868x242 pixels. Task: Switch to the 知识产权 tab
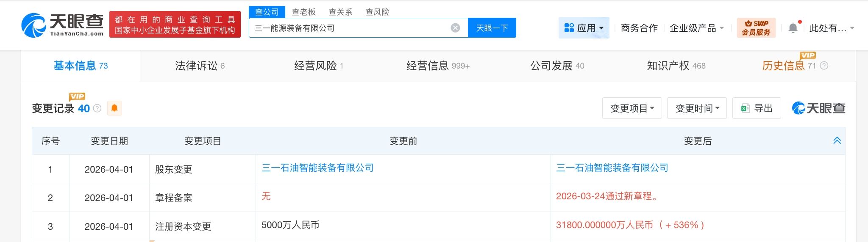pos(676,66)
